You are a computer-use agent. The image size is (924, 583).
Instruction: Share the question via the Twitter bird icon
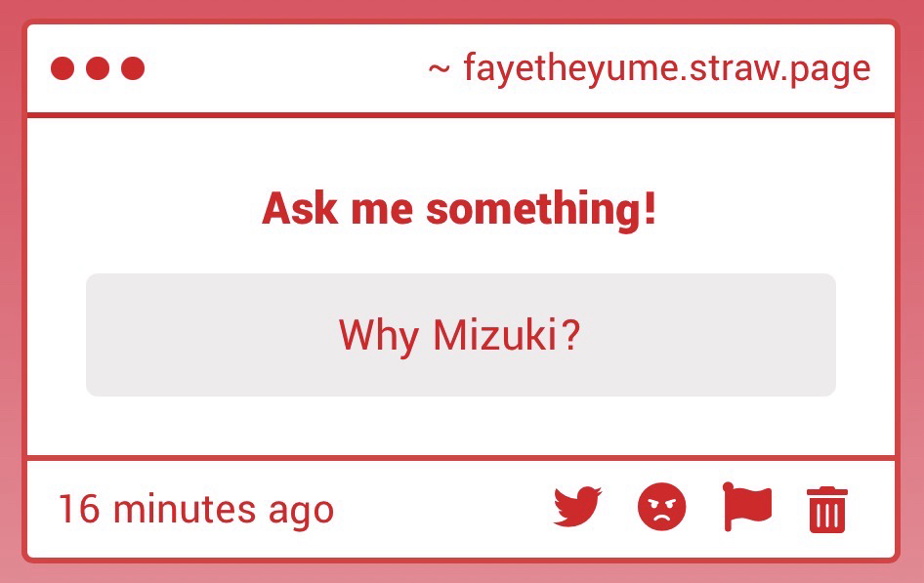pyautogui.click(x=577, y=509)
